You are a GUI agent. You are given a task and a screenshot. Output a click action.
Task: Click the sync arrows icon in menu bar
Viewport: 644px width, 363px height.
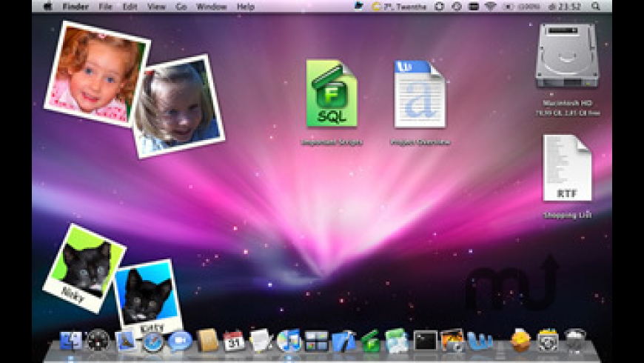coord(440,7)
